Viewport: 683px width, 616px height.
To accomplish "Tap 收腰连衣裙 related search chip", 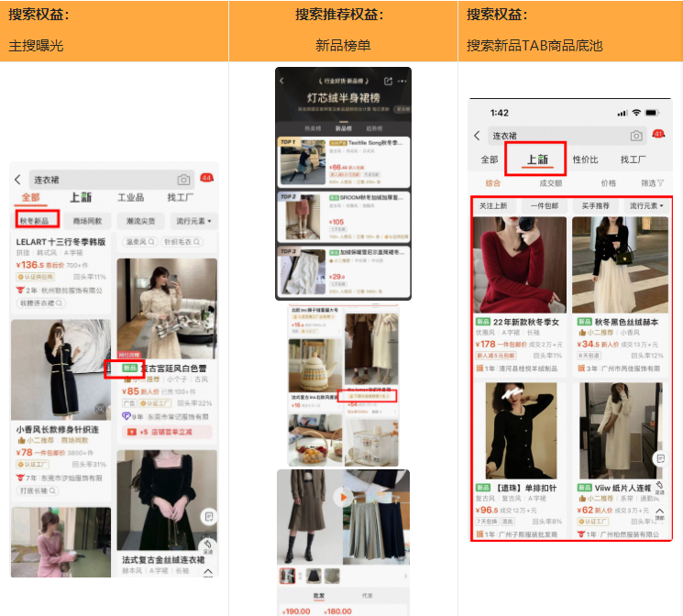I will pyautogui.click(x=41, y=302).
